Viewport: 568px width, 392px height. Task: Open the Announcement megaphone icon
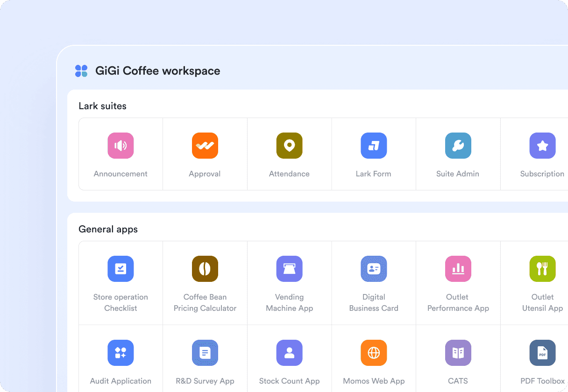[x=121, y=146]
